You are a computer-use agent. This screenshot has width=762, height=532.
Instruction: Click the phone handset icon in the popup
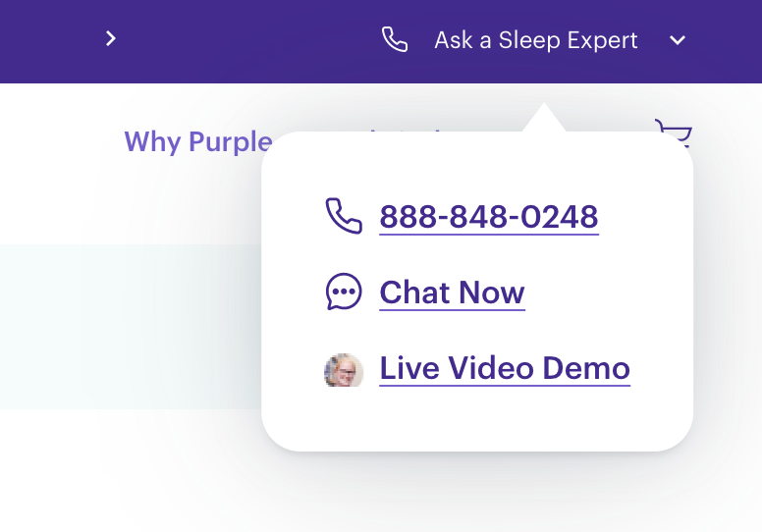(344, 216)
